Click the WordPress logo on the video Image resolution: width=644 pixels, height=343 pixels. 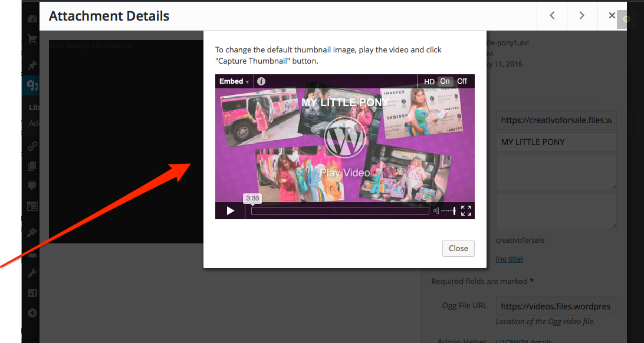[345, 138]
